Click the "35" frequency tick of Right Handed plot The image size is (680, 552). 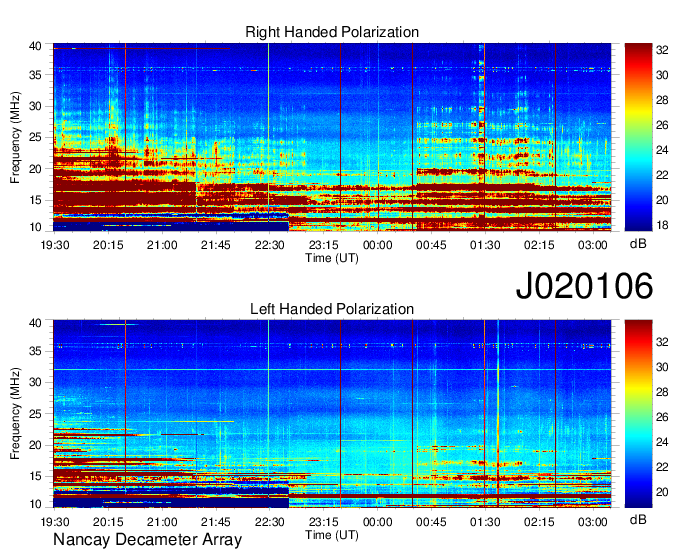click(35, 75)
